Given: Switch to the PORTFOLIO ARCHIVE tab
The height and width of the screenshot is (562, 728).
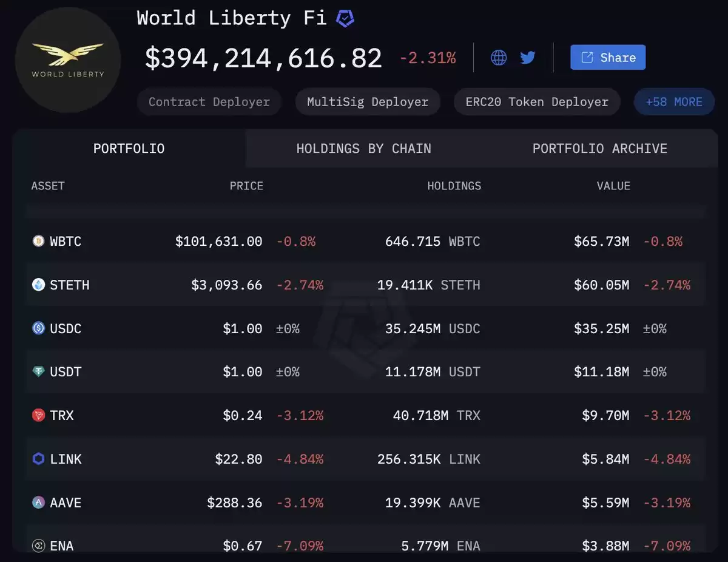Looking at the screenshot, I should (600, 149).
